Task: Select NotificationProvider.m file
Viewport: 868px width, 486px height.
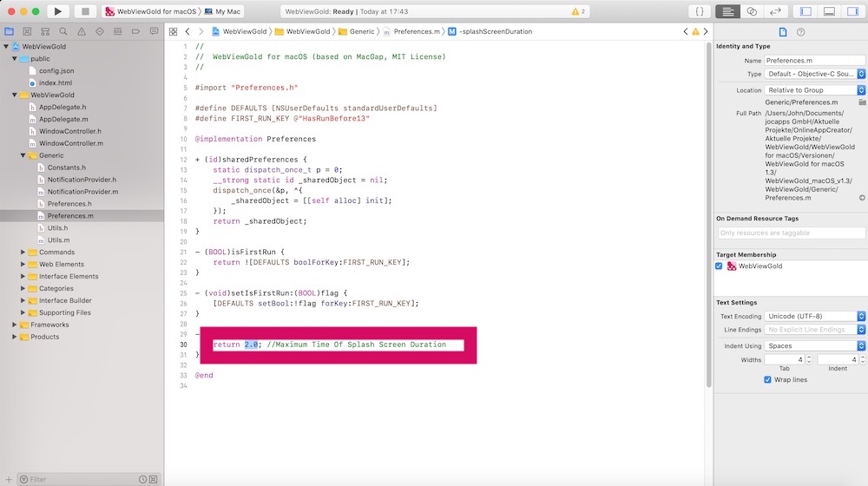Action: 82,192
